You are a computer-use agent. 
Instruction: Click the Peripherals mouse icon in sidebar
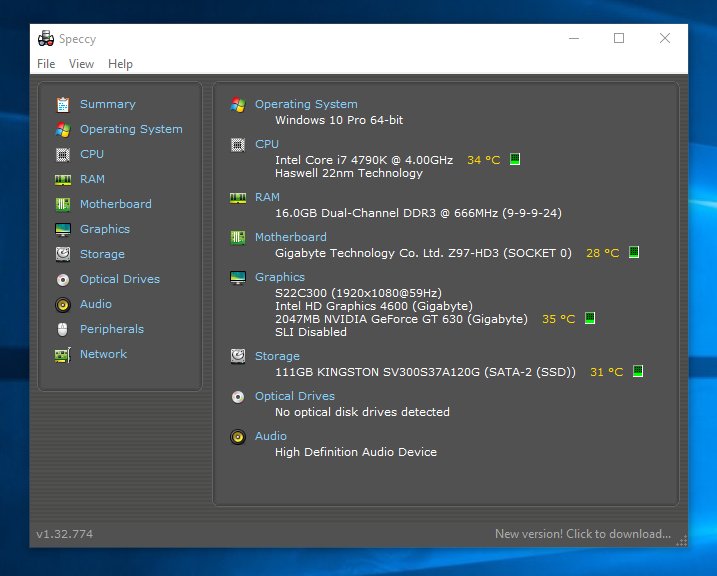63,329
